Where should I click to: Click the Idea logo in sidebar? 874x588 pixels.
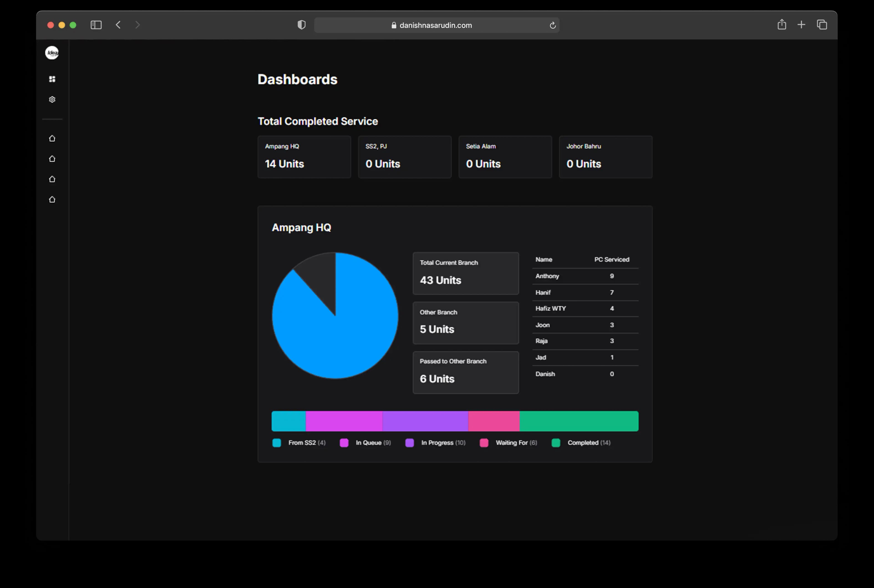click(52, 53)
